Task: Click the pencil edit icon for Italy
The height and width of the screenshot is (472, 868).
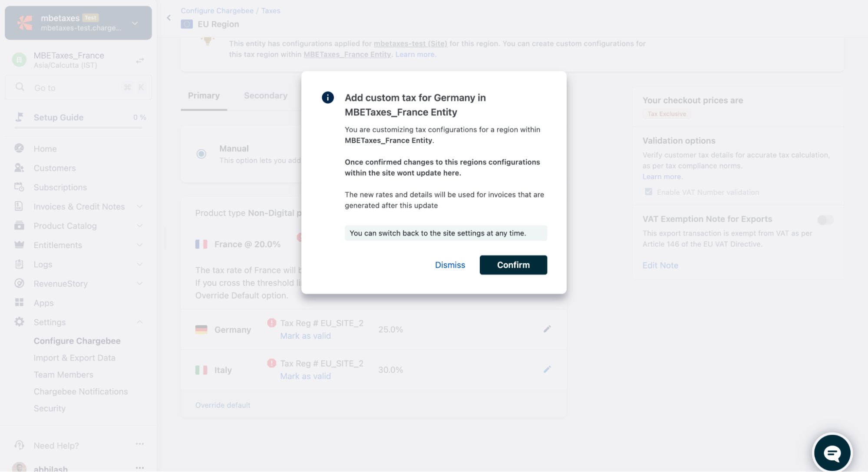Action: (x=547, y=369)
